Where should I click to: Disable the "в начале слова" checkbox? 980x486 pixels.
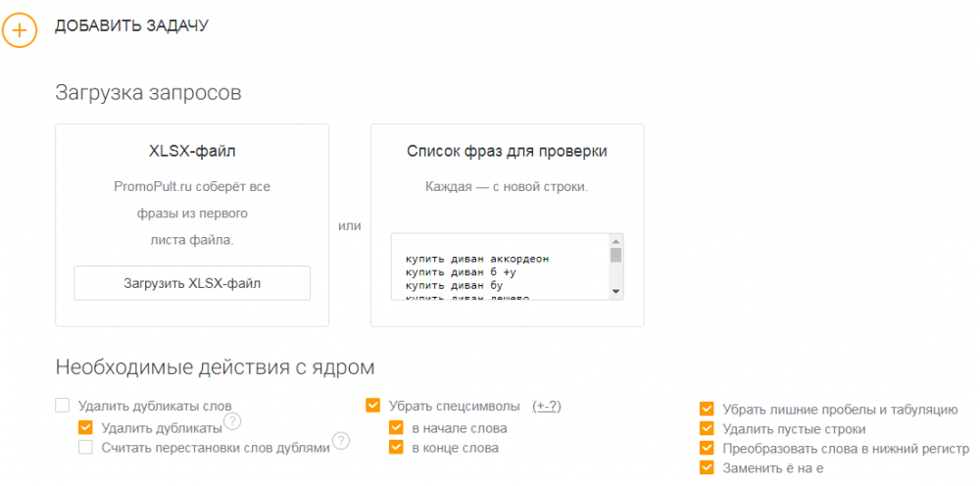(x=396, y=427)
